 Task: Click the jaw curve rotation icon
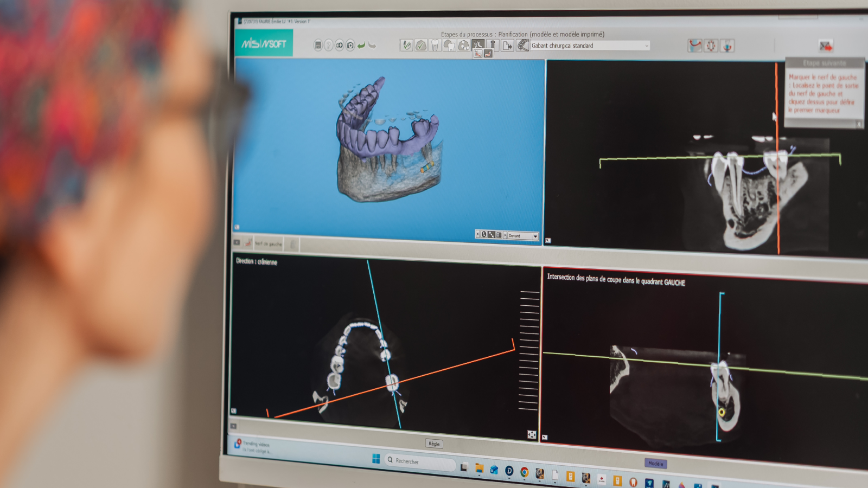tap(694, 46)
